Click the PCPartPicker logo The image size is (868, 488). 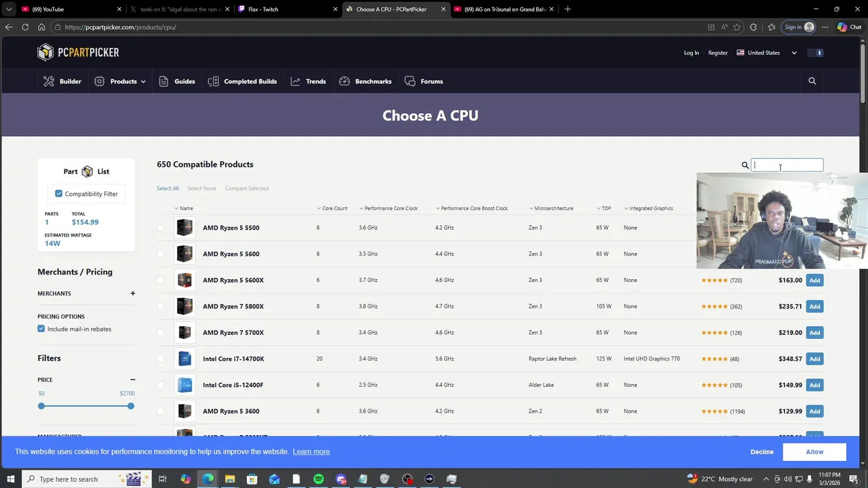tap(78, 52)
